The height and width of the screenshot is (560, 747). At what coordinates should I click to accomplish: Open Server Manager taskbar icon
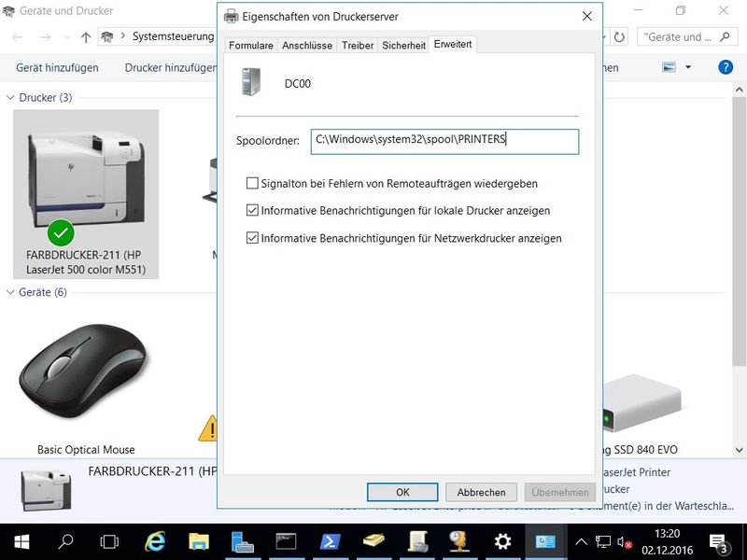tap(242, 542)
